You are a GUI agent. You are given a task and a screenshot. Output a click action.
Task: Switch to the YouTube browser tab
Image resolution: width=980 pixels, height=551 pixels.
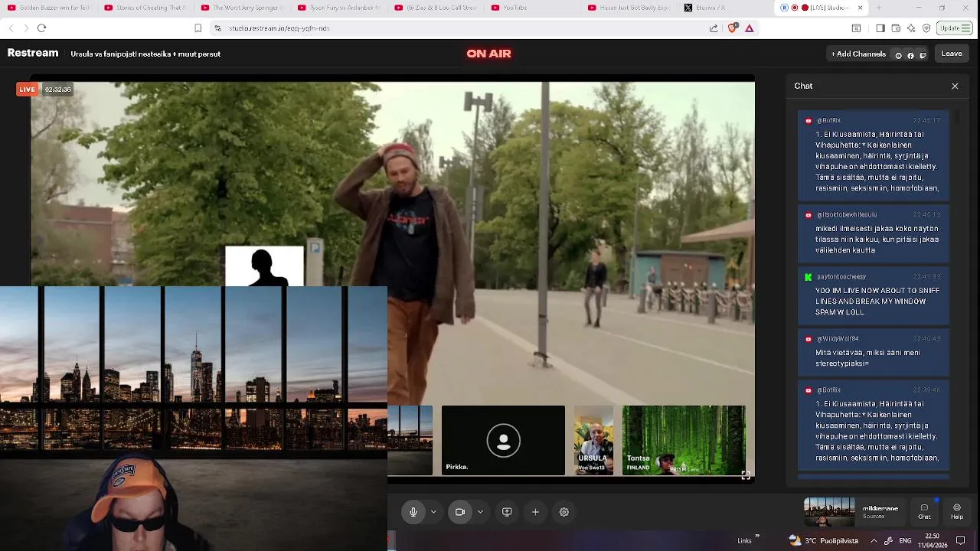click(x=531, y=8)
